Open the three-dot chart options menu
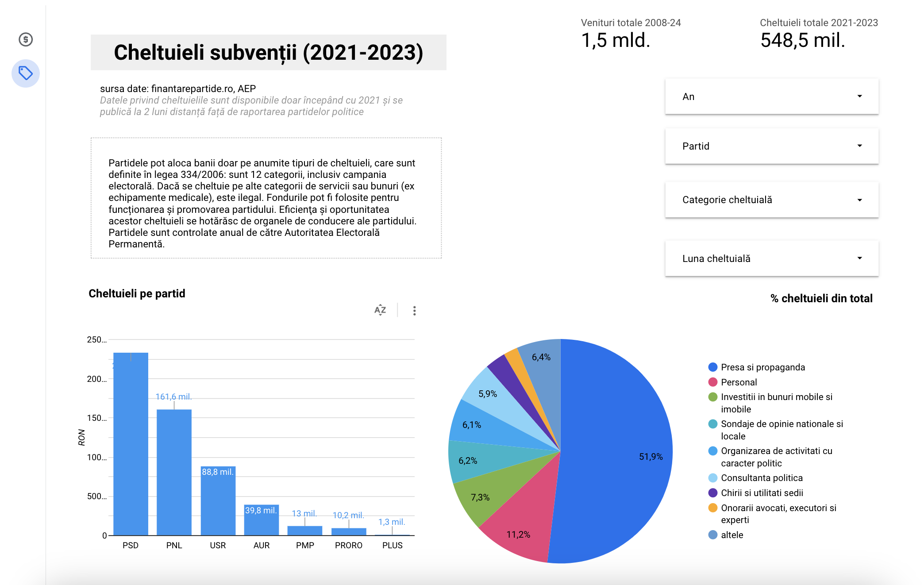Image resolution: width=924 pixels, height=585 pixels. 414,311
